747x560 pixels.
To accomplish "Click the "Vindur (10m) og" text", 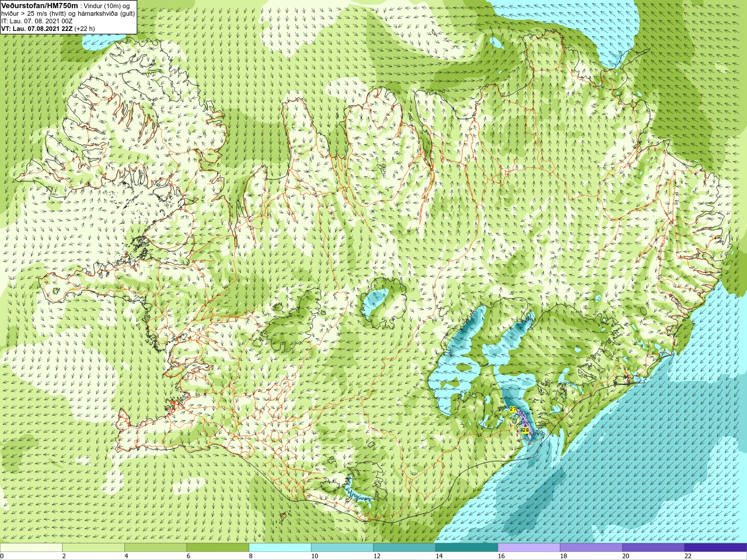I will [x=107, y=6].
